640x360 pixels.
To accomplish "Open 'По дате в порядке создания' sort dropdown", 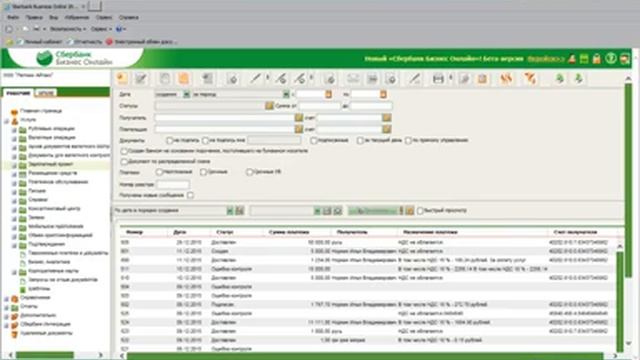I will point(230,211).
